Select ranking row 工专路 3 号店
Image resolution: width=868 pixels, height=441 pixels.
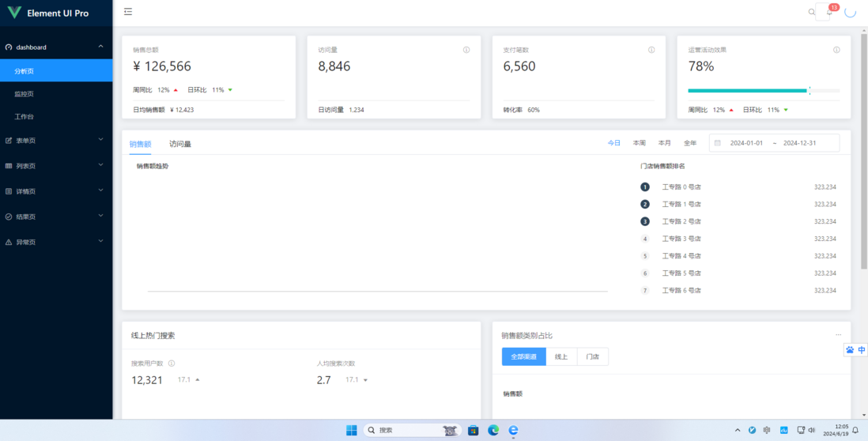[738, 239]
